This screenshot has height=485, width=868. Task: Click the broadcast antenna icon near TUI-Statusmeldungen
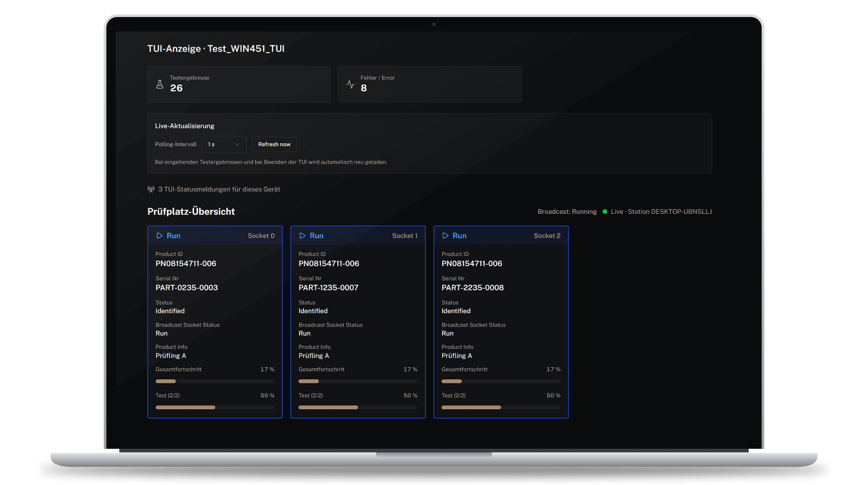pyautogui.click(x=151, y=189)
